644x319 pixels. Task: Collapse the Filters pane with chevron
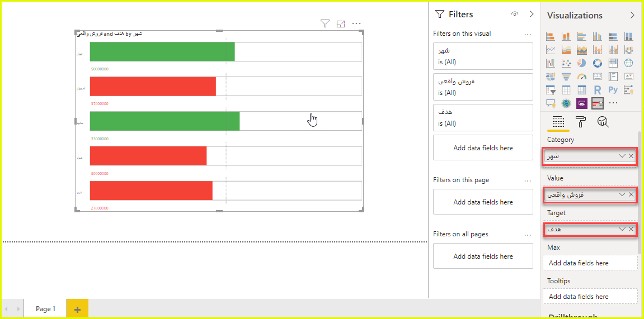point(532,14)
